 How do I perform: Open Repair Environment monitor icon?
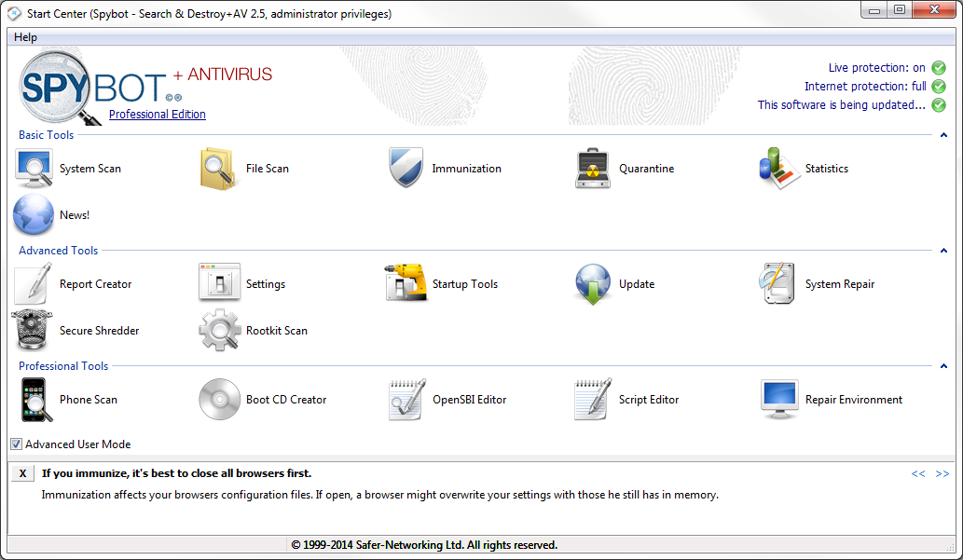tap(779, 399)
